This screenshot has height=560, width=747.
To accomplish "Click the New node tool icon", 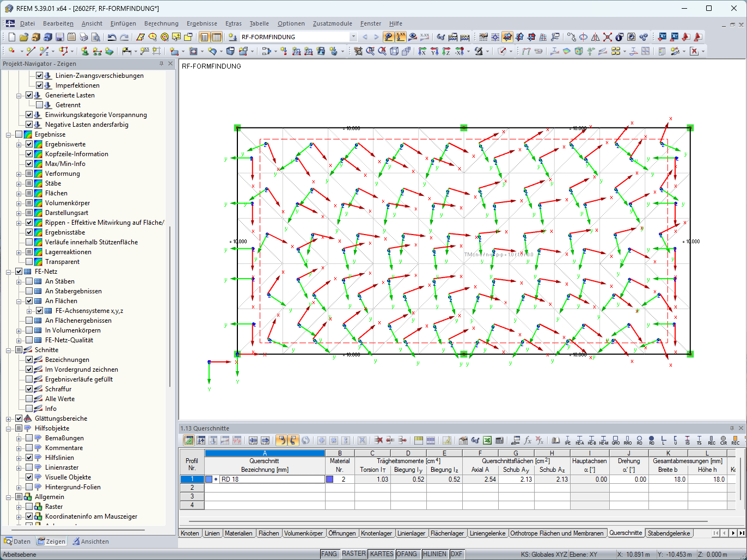I will pos(11,51).
